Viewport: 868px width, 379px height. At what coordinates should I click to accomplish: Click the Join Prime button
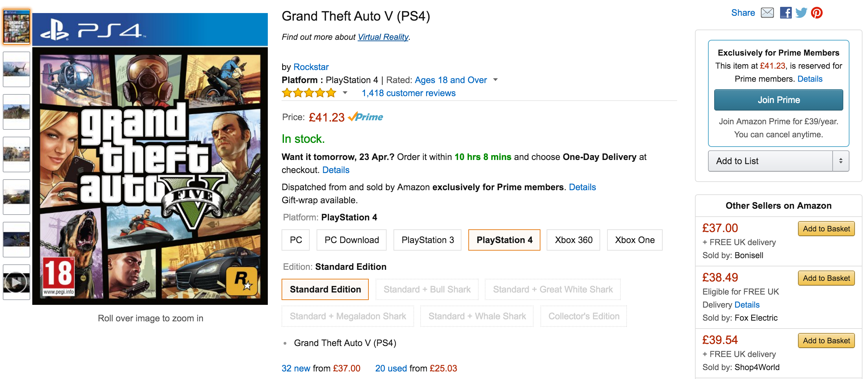(778, 100)
